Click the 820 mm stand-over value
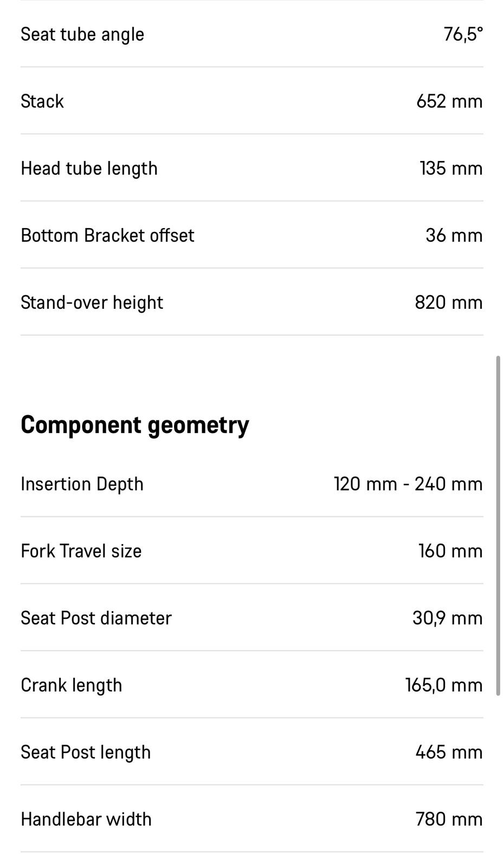The image size is (504, 867). (449, 302)
